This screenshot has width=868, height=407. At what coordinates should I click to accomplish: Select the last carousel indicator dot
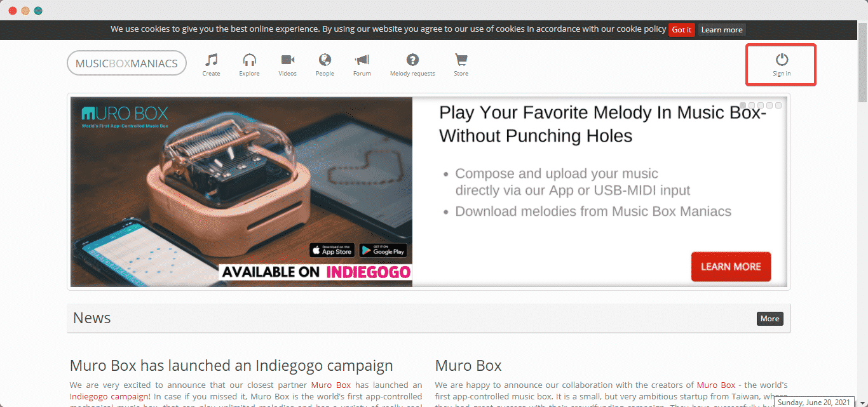click(778, 105)
